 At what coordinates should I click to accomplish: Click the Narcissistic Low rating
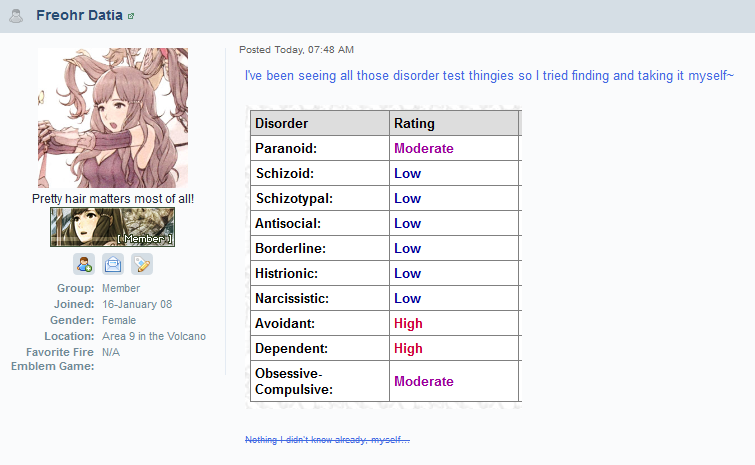pyautogui.click(x=407, y=298)
